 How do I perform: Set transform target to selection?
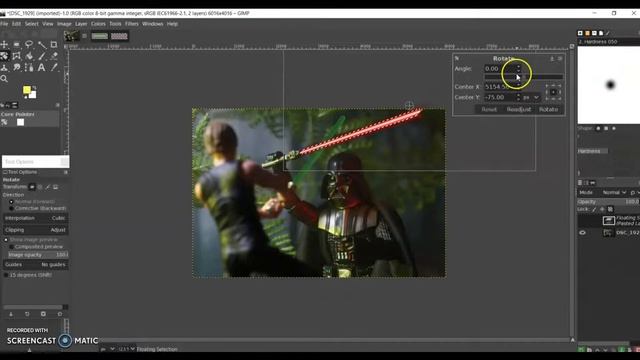pos(40,187)
